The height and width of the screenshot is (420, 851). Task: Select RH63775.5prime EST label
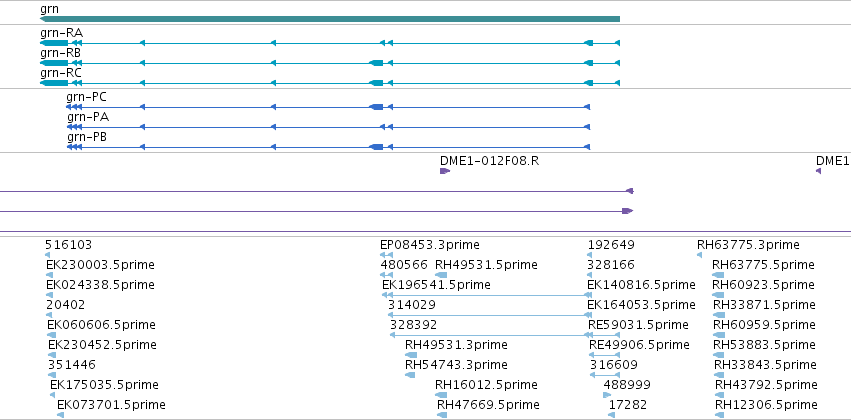(x=763, y=265)
